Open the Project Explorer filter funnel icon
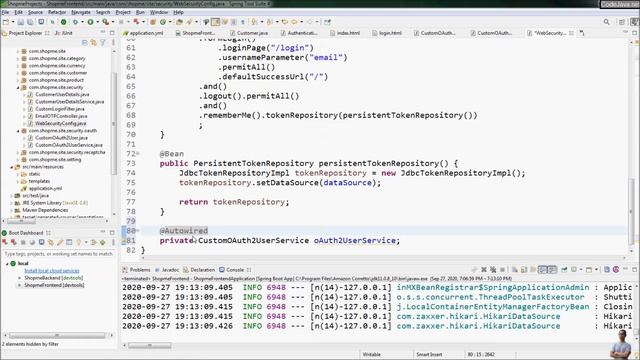640x360 pixels. [103, 42]
